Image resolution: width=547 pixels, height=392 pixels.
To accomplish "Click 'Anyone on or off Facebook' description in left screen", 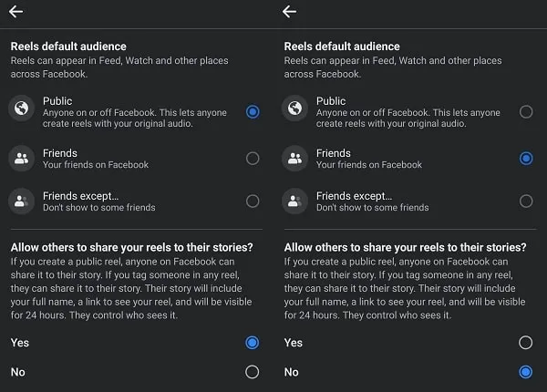I will 135,118.
